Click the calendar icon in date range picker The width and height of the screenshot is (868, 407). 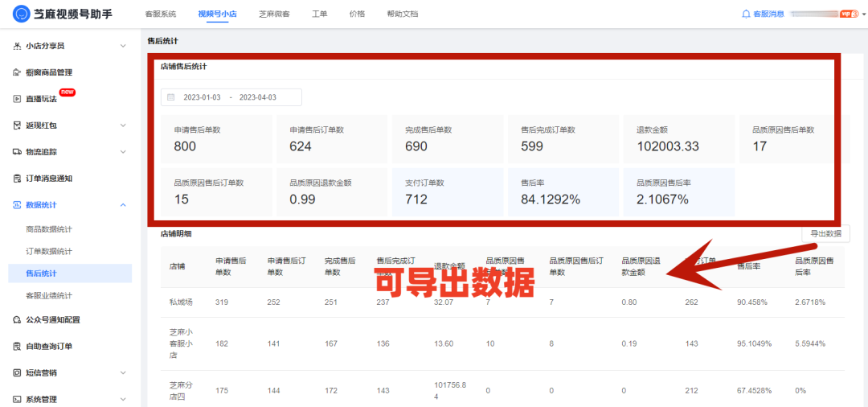coord(171,97)
